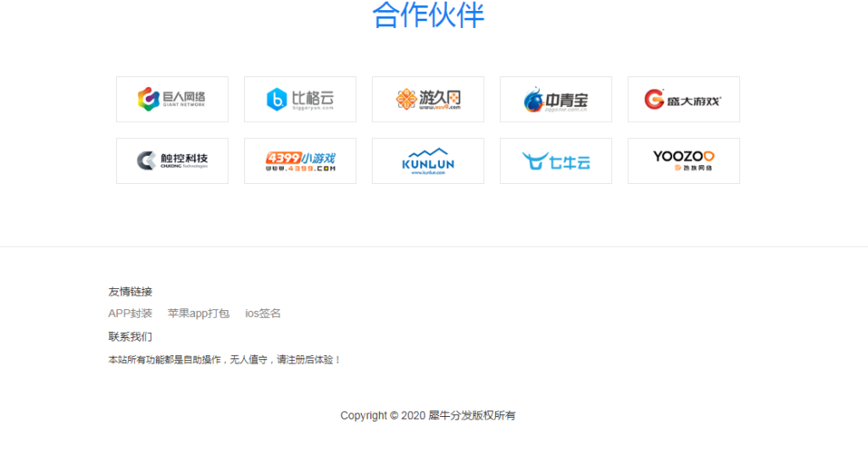Click the 七牛云 partner logo
The height and width of the screenshot is (455, 868).
[x=556, y=161]
